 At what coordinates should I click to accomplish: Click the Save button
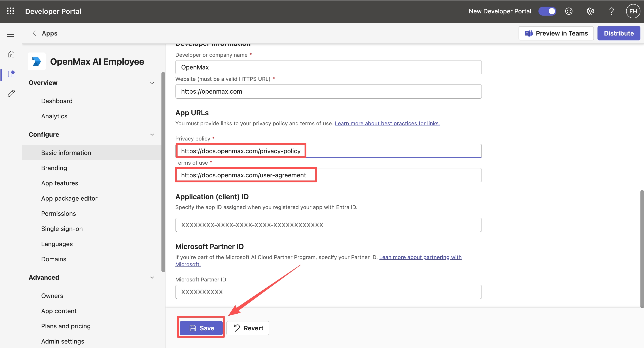[x=201, y=328]
